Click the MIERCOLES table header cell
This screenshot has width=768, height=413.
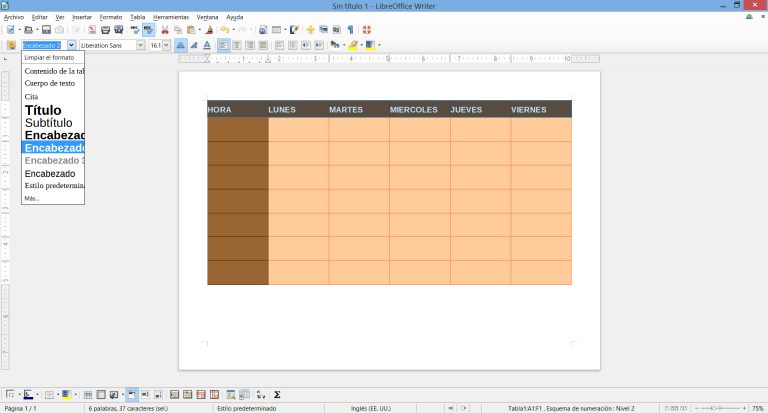[420, 109]
